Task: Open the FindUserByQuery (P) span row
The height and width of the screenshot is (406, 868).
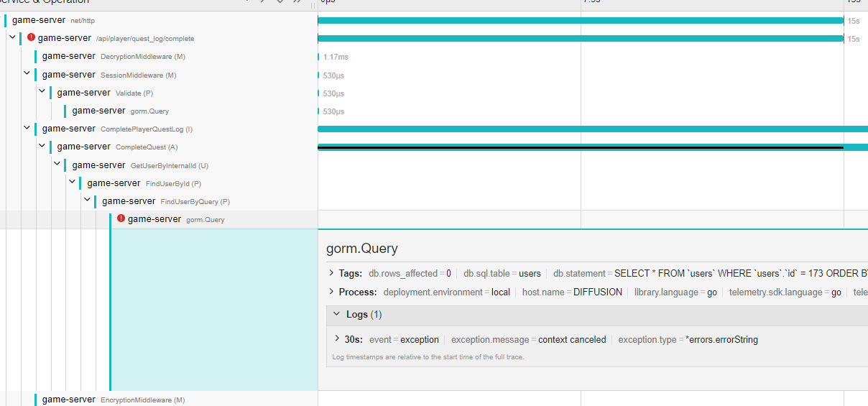Action: pyautogui.click(x=166, y=201)
